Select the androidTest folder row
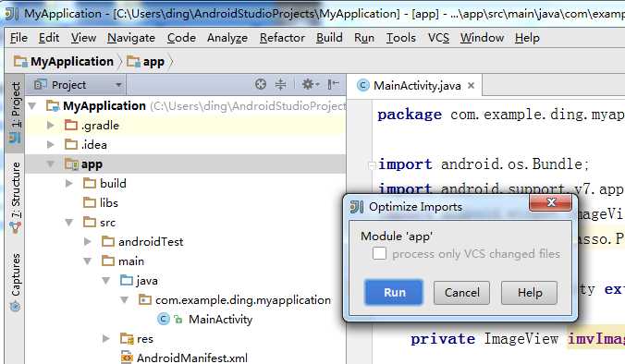 (x=186, y=242)
